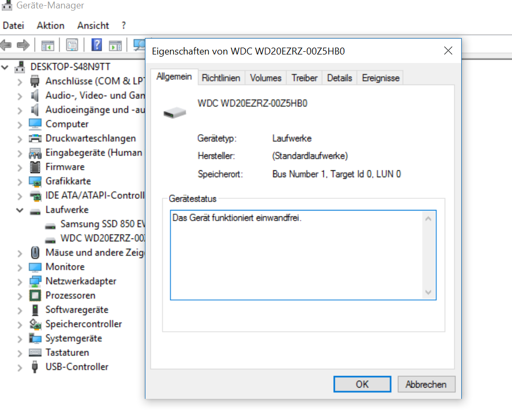Select the Speichercontroller tree entry
The width and height of the screenshot is (512, 420).
tap(84, 324)
